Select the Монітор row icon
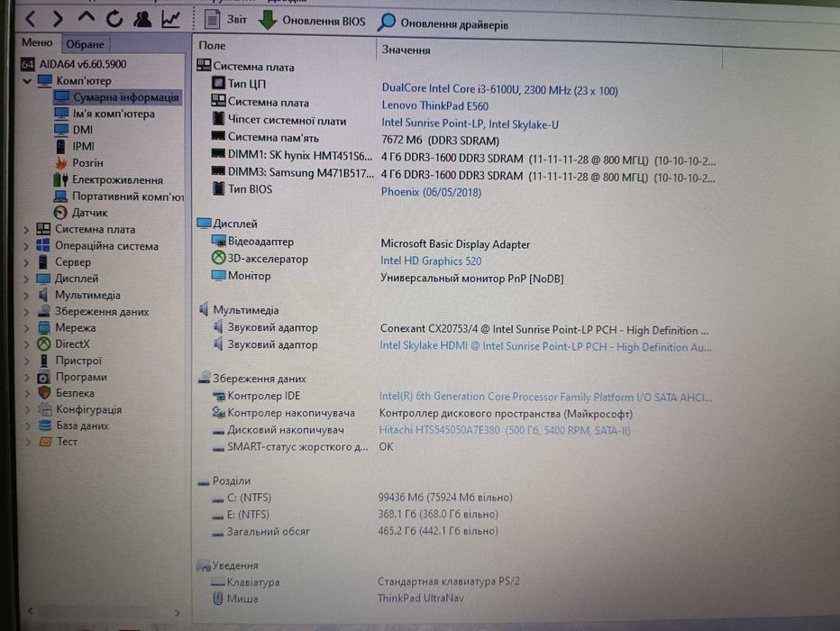Screen dimensions: 840x631 click(x=218, y=275)
